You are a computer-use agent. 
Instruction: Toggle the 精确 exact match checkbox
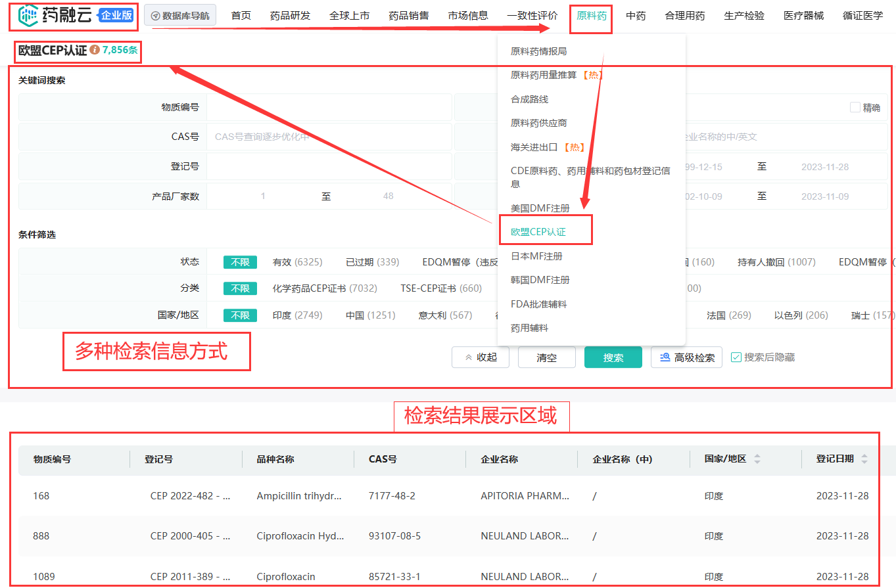pyautogui.click(x=855, y=108)
